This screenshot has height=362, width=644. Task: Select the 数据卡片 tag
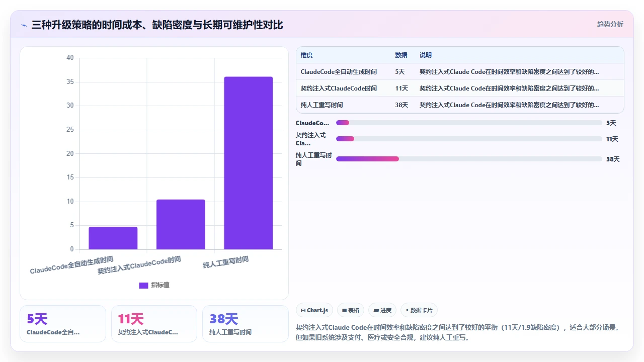tap(419, 310)
